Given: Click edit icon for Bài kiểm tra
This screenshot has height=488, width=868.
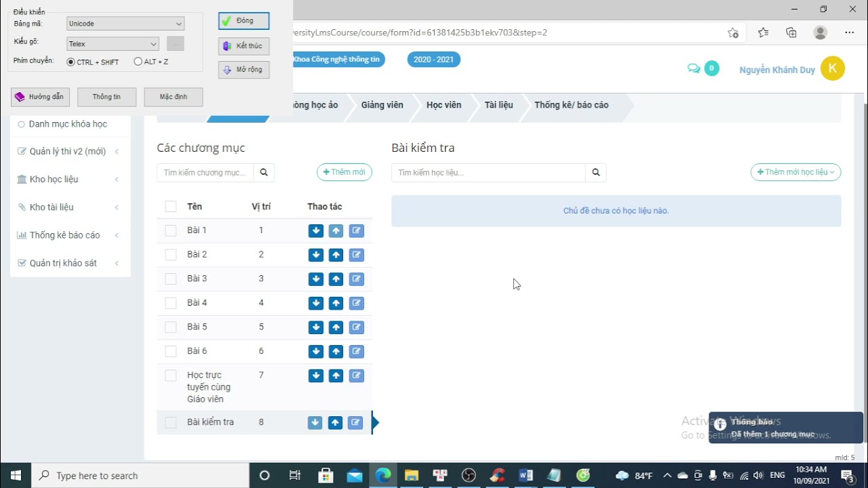Looking at the screenshot, I should click(355, 423).
